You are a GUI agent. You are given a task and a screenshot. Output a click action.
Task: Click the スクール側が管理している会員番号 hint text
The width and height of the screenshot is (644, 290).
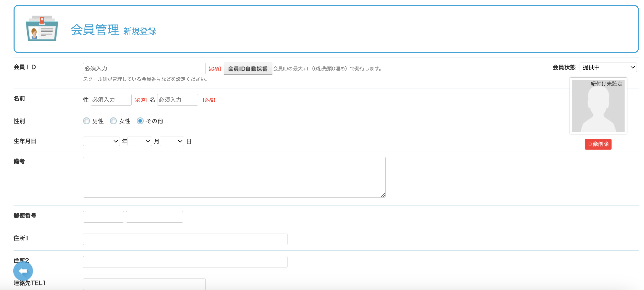tap(146, 79)
